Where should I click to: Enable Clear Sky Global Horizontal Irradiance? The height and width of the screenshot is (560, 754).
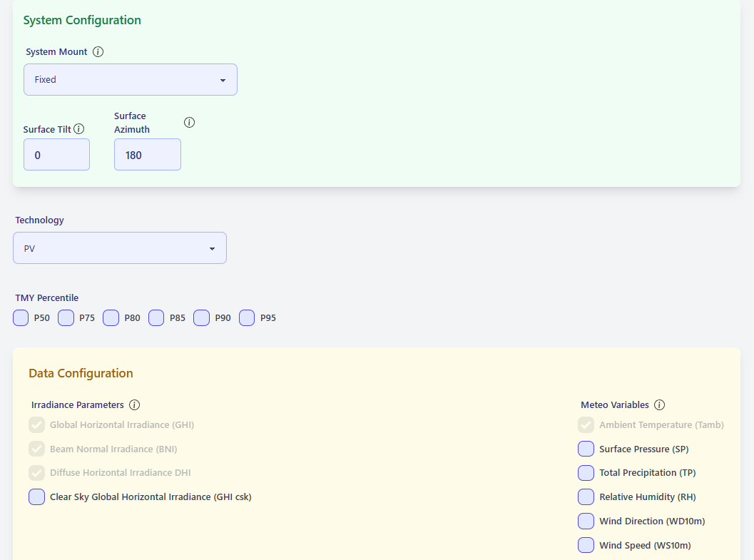click(x=36, y=497)
